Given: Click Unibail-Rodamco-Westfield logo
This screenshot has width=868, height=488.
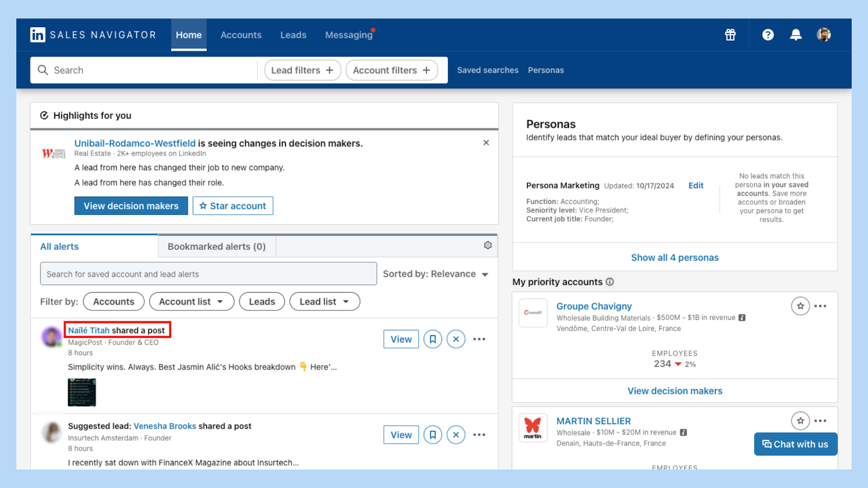Looking at the screenshot, I should tap(54, 153).
